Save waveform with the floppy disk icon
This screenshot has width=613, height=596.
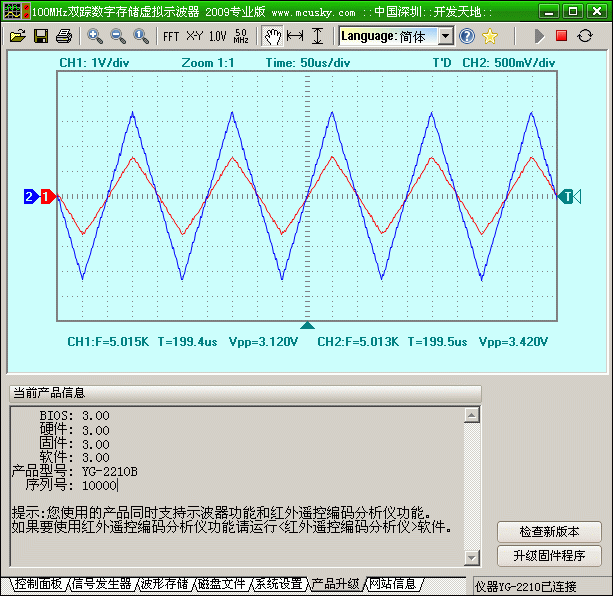[41, 36]
